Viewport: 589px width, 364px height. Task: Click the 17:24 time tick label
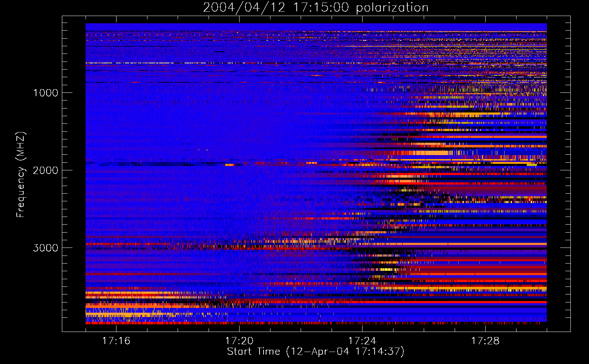point(362,341)
